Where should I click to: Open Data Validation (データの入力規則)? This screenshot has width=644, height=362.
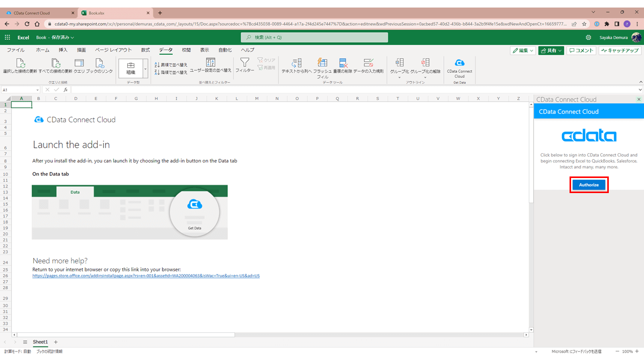coord(368,66)
